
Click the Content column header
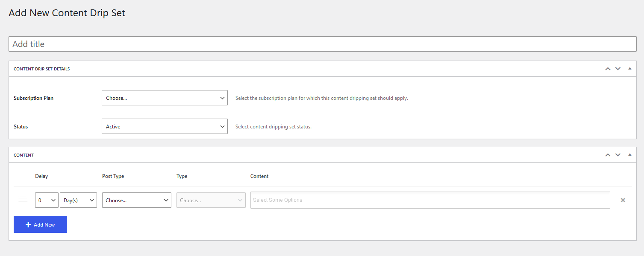pyautogui.click(x=259, y=176)
